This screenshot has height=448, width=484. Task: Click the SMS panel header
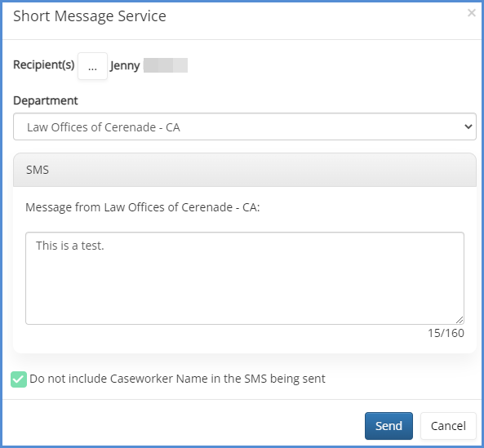245,170
